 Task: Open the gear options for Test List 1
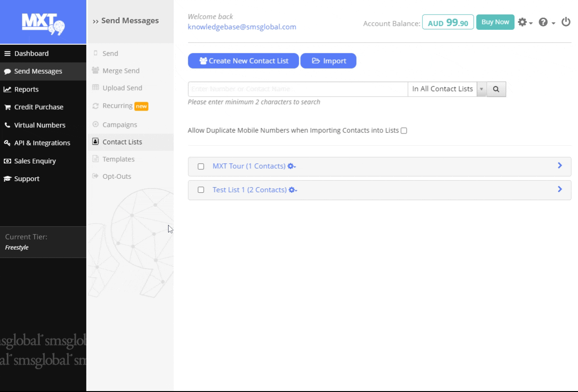tap(293, 190)
